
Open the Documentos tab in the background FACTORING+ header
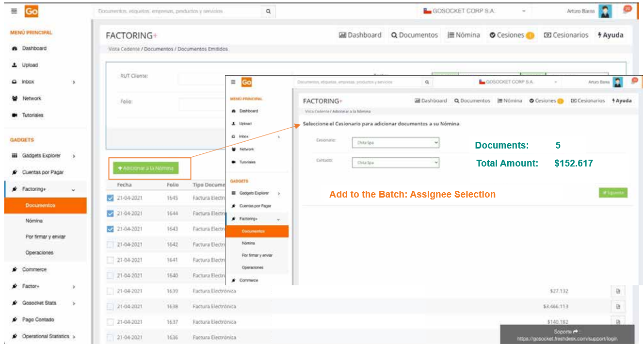(415, 35)
